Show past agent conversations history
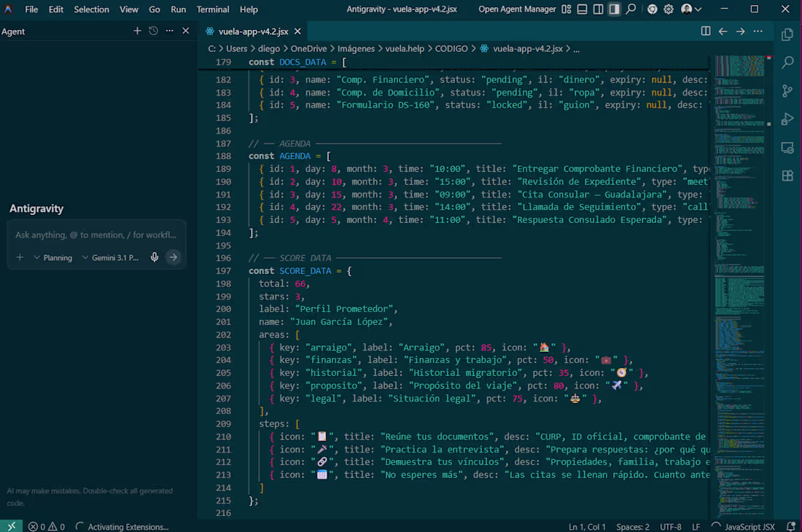 [153, 31]
